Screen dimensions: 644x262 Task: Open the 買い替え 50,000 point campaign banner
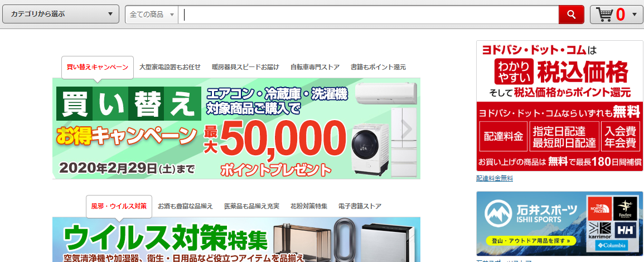tap(236, 128)
